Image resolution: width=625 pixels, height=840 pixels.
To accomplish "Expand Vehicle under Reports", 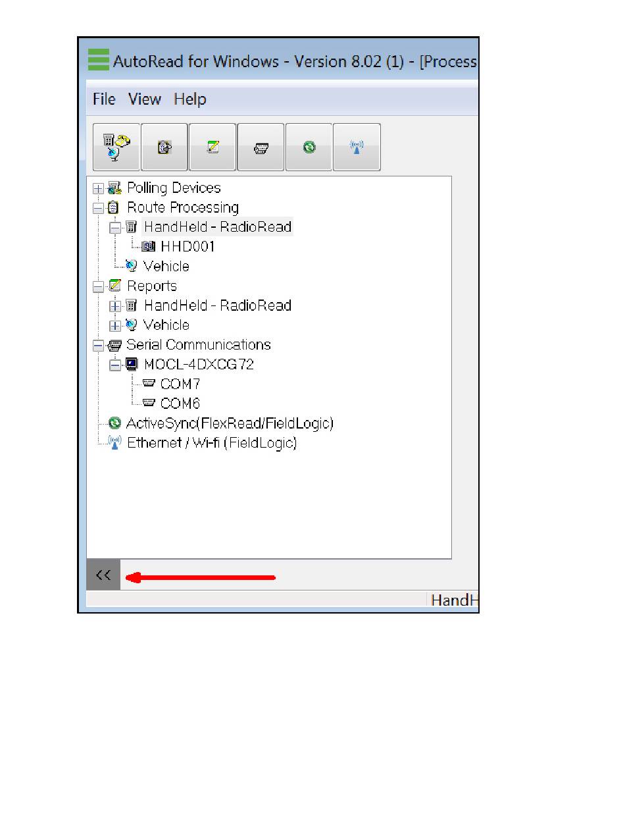I will pyautogui.click(x=115, y=326).
